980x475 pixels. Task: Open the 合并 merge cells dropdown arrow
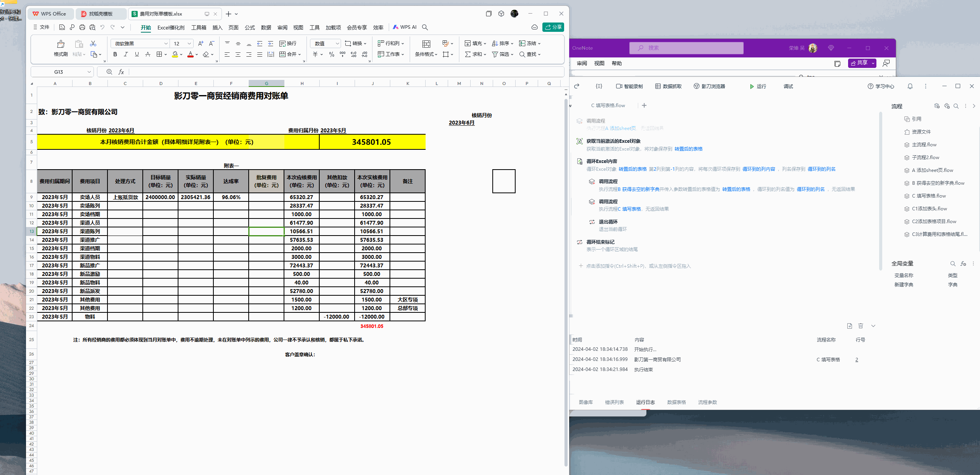(300, 54)
